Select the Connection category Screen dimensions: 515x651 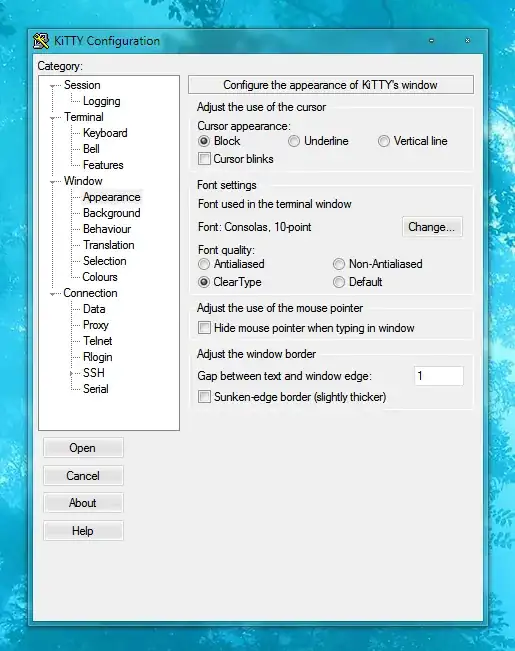point(90,293)
